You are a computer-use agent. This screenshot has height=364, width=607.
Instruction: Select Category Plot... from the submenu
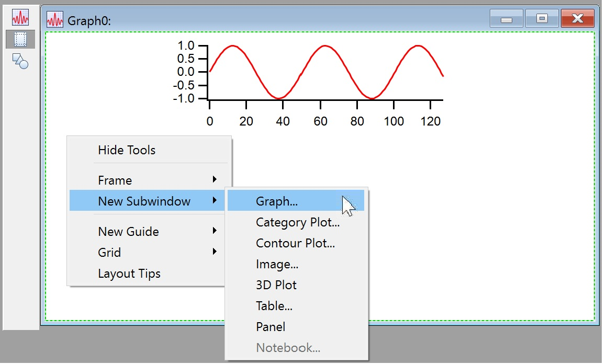tap(297, 222)
